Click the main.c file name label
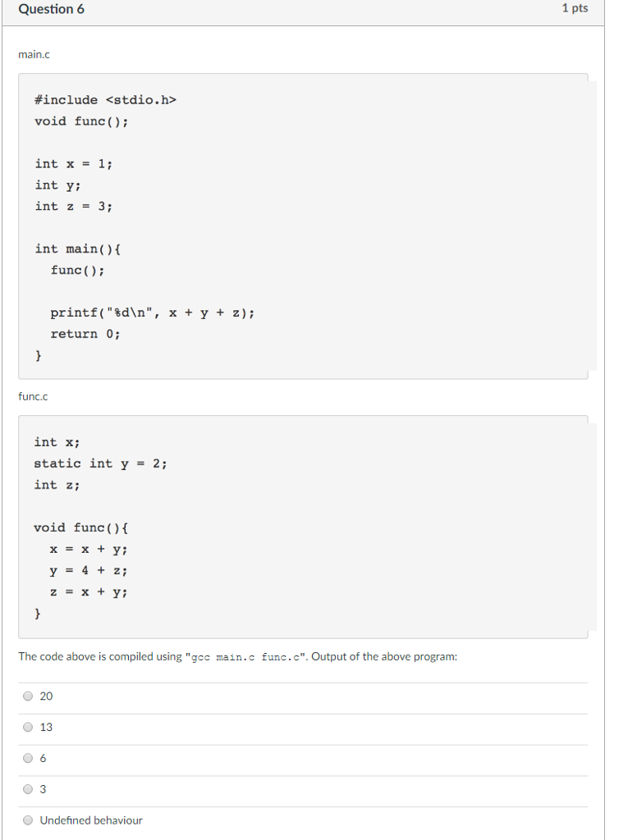 (34, 55)
